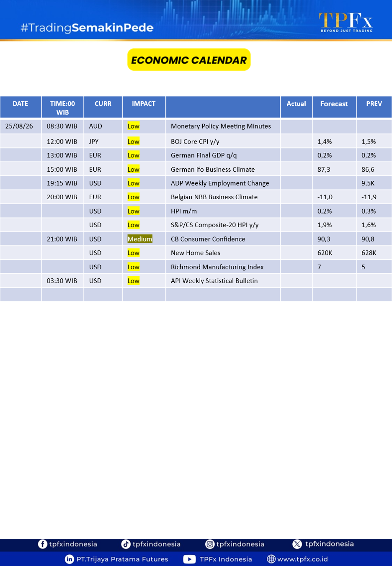The width and height of the screenshot is (392, 566).
Task: Click the LinkedIn icon beside PT.Trijaya Pratama Futures
Action: [70, 559]
